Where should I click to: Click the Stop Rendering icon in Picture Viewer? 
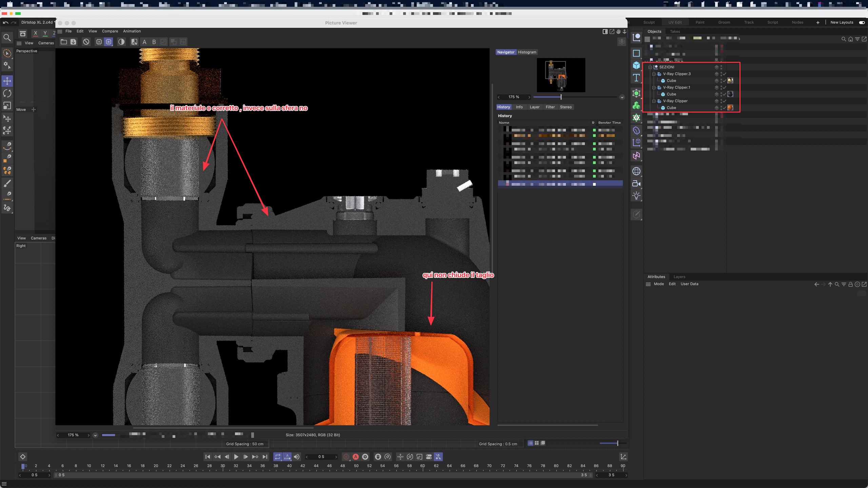point(86,42)
